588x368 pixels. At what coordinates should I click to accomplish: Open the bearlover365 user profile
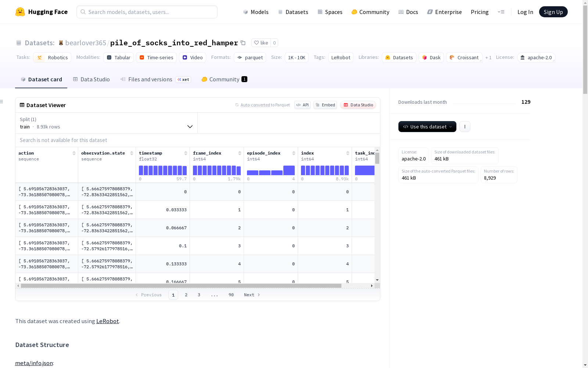(86, 43)
